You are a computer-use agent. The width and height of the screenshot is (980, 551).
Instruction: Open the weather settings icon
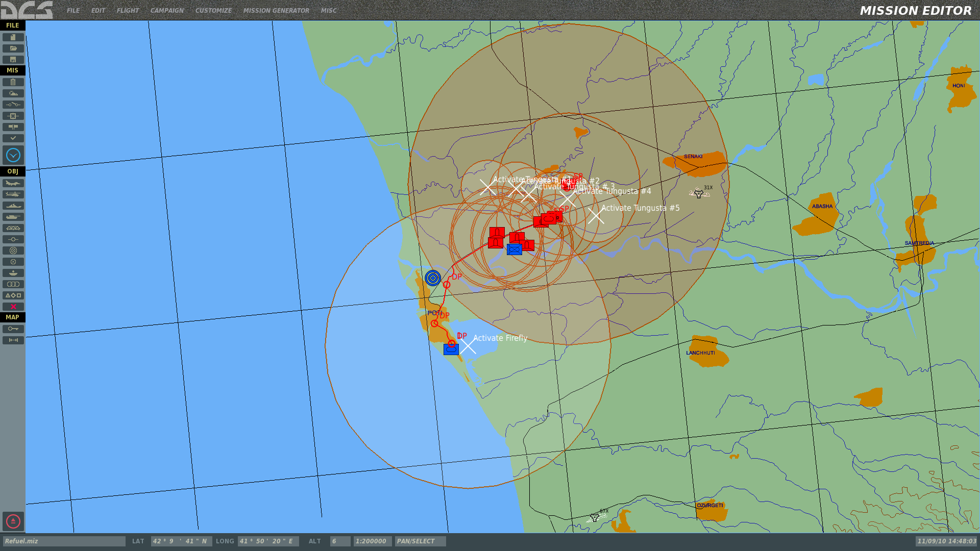13,93
